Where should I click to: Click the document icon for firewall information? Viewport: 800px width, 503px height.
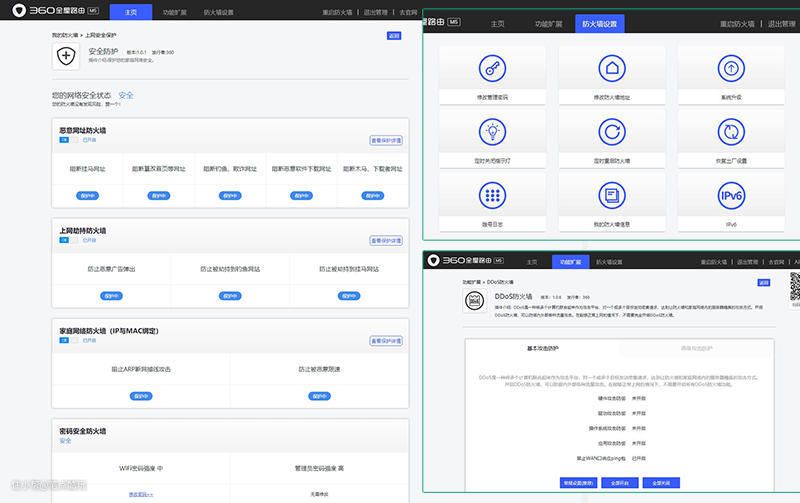pyautogui.click(x=611, y=194)
